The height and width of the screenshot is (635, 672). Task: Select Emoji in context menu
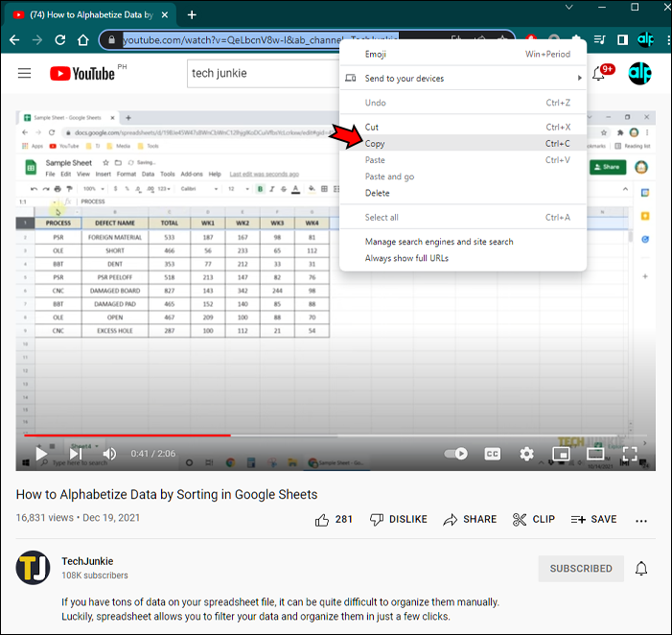(463, 54)
